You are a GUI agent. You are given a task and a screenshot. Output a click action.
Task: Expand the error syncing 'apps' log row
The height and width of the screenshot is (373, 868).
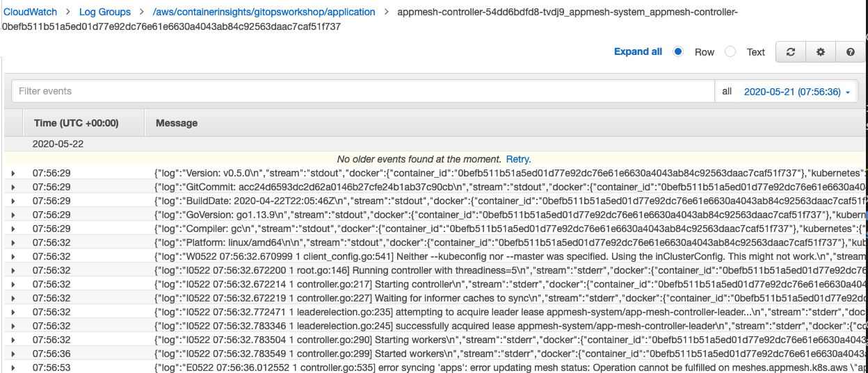(x=13, y=367)
